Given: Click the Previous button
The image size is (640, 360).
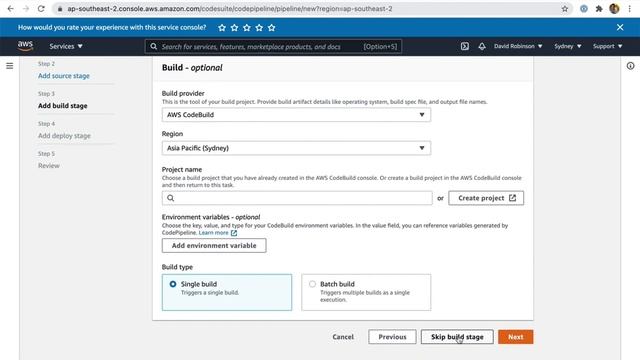Looking at the screenshot, I should [x=392, y=337].
